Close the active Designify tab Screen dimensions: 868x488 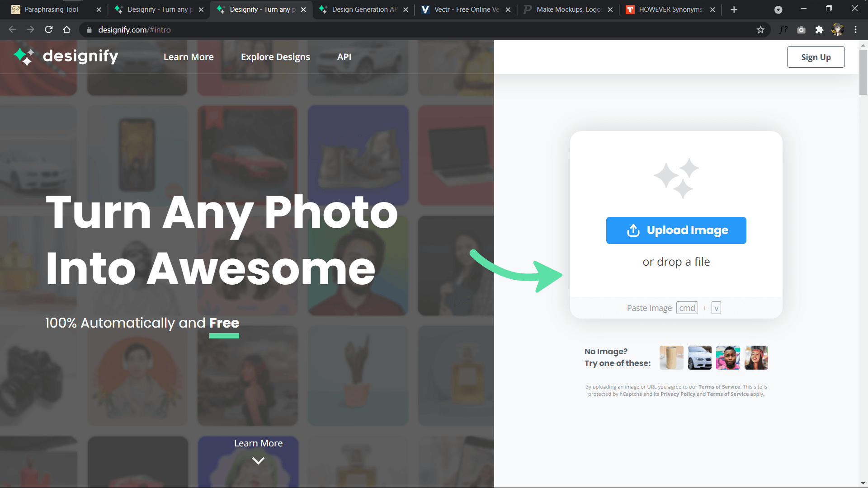coord(303,9)
